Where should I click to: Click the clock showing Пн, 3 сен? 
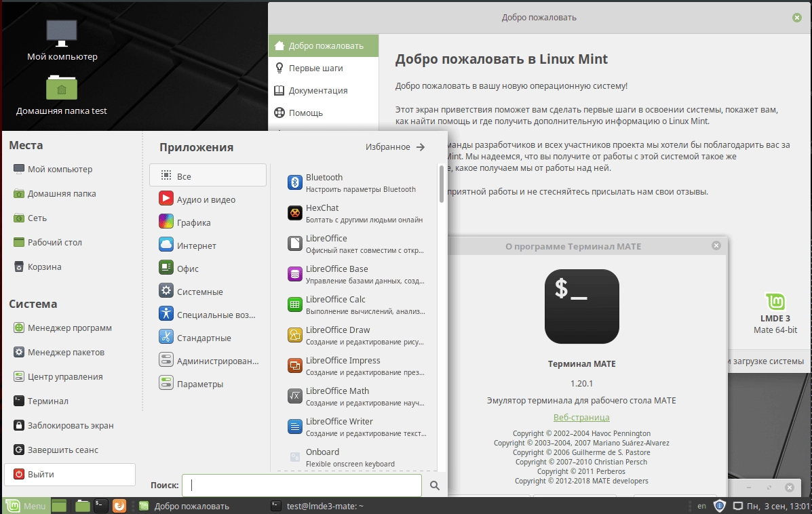(x=778, y=506)
